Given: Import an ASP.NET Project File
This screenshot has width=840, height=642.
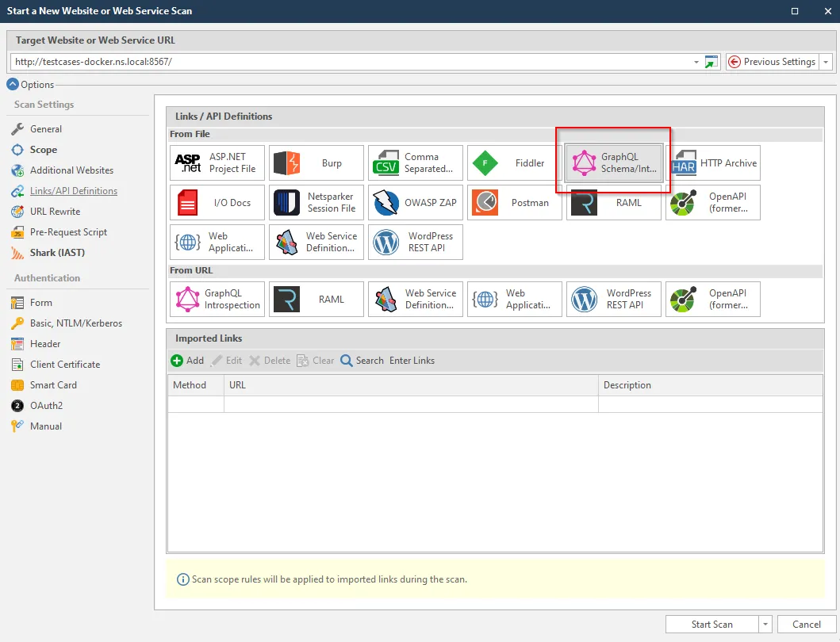Looking at the screenshot, I should click(x=217, y=162).
